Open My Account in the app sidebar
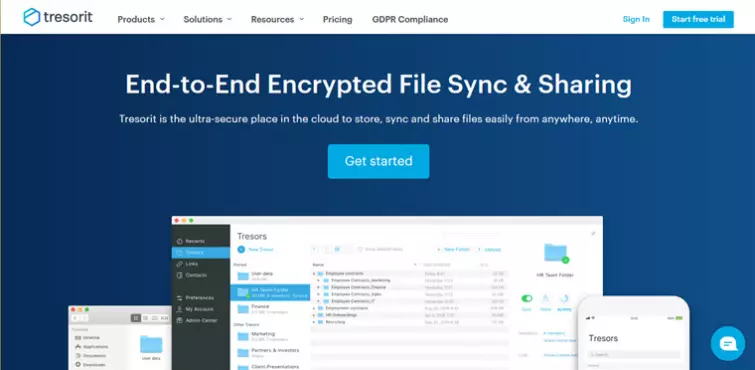The image size is (755, 370). point(195,309)
